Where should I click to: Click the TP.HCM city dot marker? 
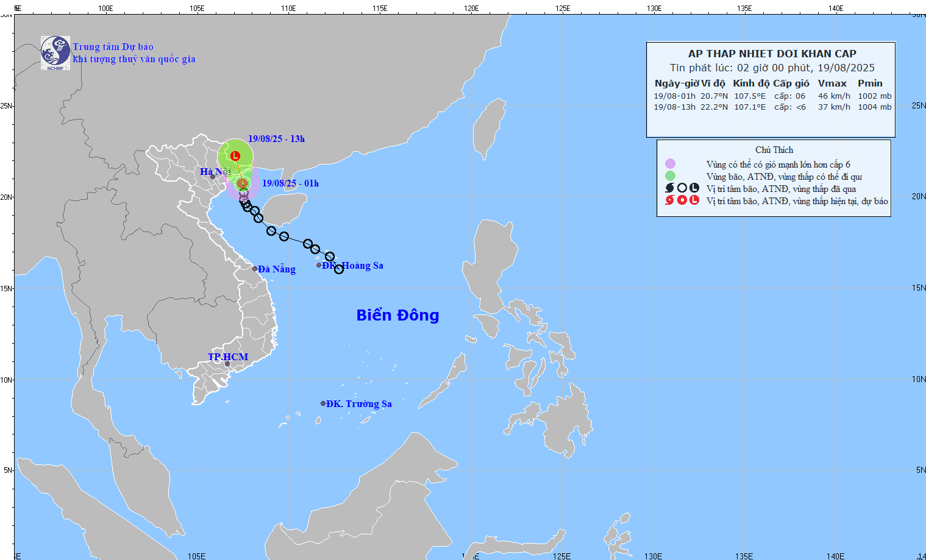227,364
